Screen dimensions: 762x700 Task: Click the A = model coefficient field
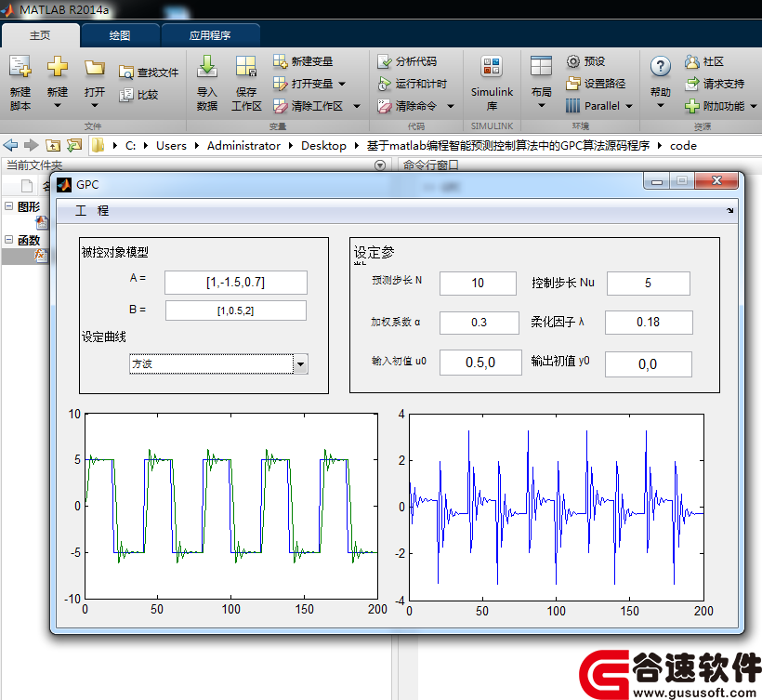tap(236, 283)
